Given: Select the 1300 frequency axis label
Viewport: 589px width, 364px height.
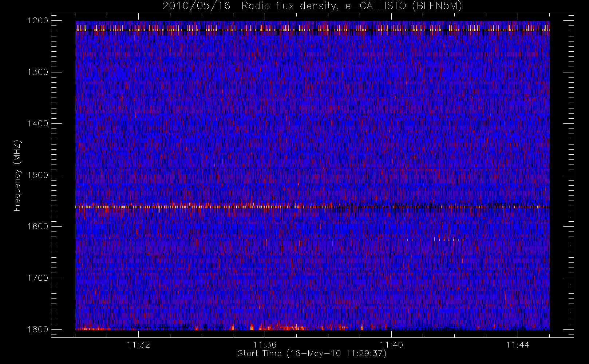Looking at the screenshot, I should pyautogui.click(x=38, y=72).
